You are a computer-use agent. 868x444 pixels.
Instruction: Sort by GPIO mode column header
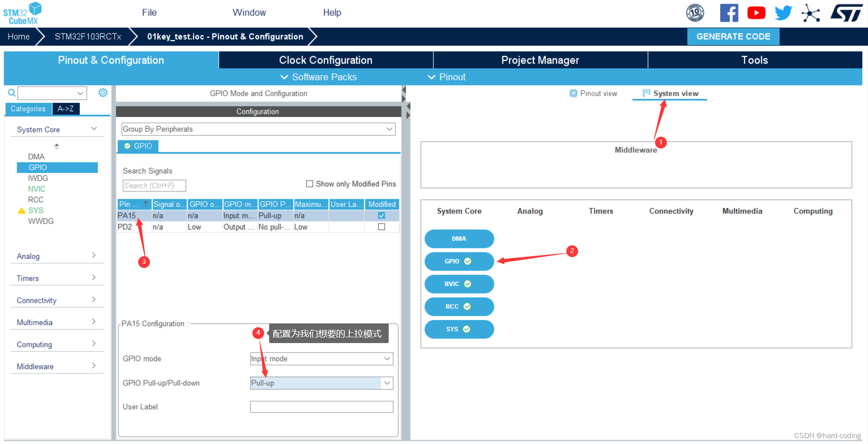pyautogui.click(x=240, y=204)
